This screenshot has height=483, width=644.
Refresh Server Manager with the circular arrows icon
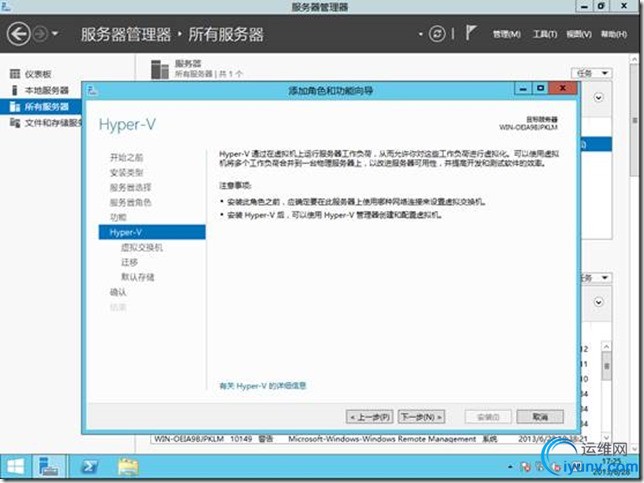pyautogui.click(x=437, y=34)
